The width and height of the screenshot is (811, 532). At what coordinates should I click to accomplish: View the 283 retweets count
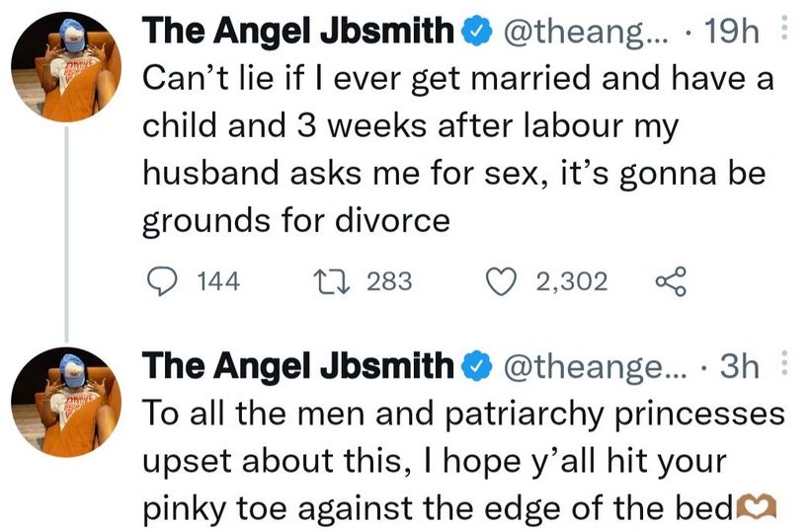tap(389, 282)
